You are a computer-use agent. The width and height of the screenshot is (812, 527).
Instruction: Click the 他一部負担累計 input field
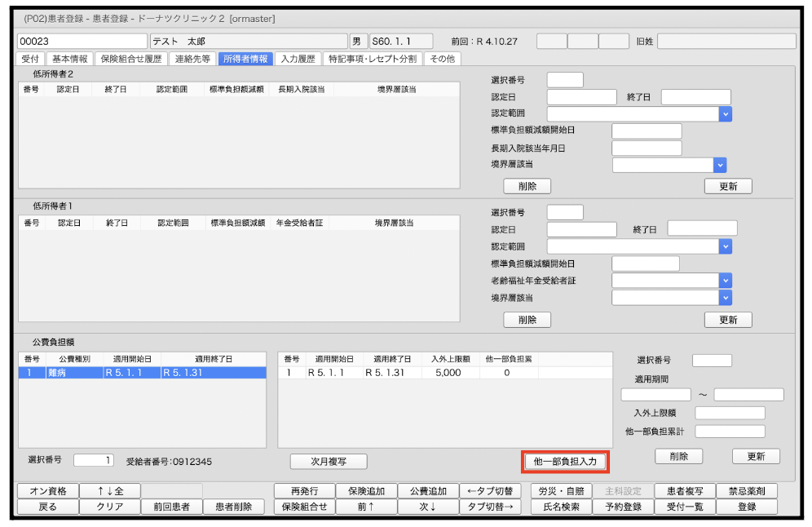click(730, 431)
